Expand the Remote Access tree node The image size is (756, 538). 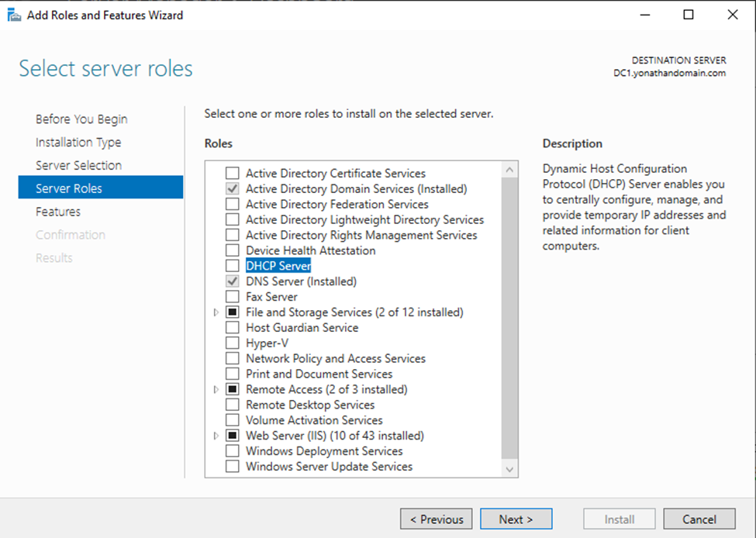[216, 389]
